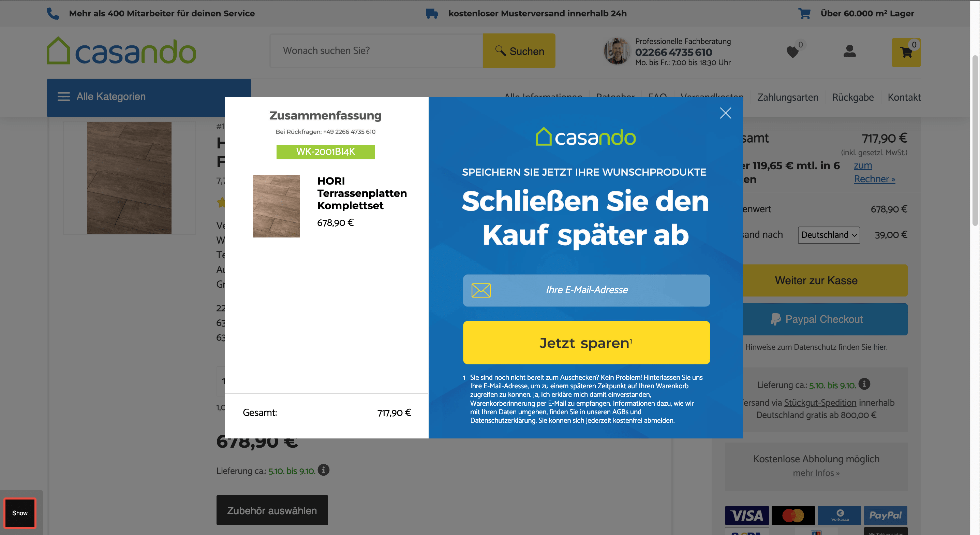This screenshot has height=535, width=980.
Task: Click the phone icon in top bar
Action: (x=53, y=13)
